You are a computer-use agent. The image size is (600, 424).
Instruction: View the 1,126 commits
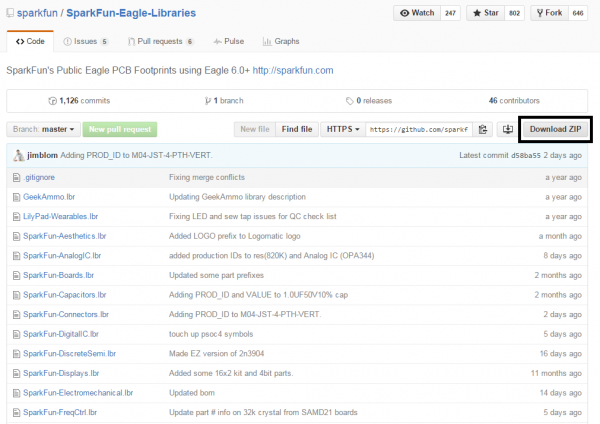coord(79,101)
